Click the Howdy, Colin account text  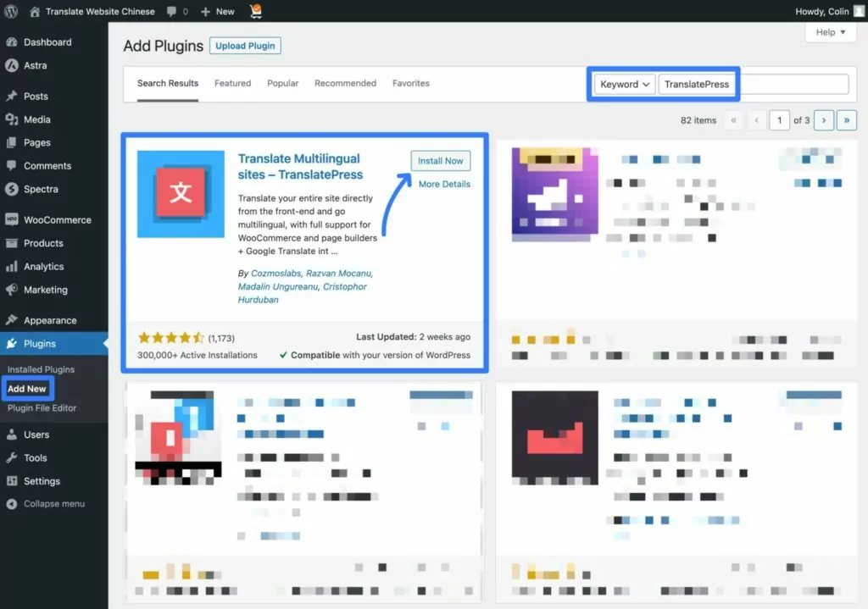[x=822, y=12]
